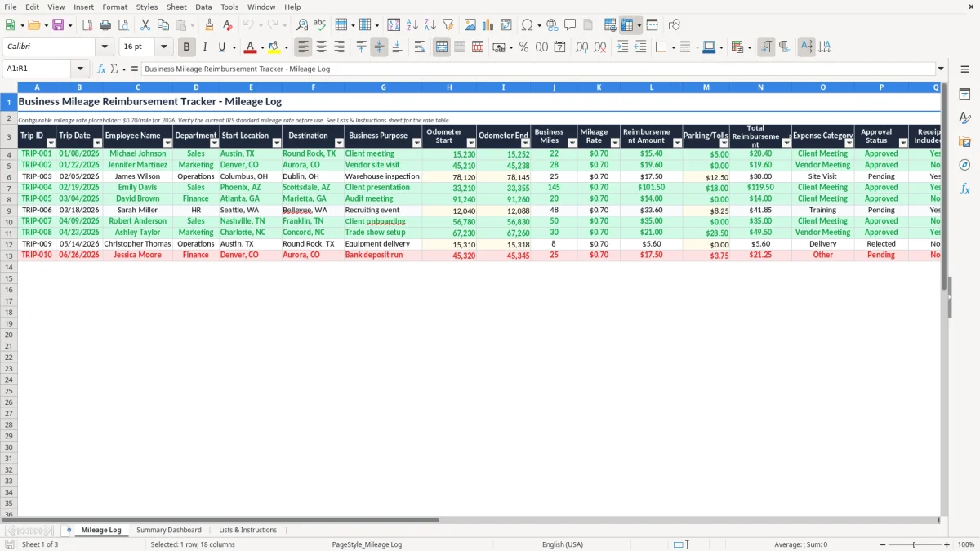Viewport: 980px width, 551px height.
Task: Toggle Italic formatting
Action: click(205, 47)
